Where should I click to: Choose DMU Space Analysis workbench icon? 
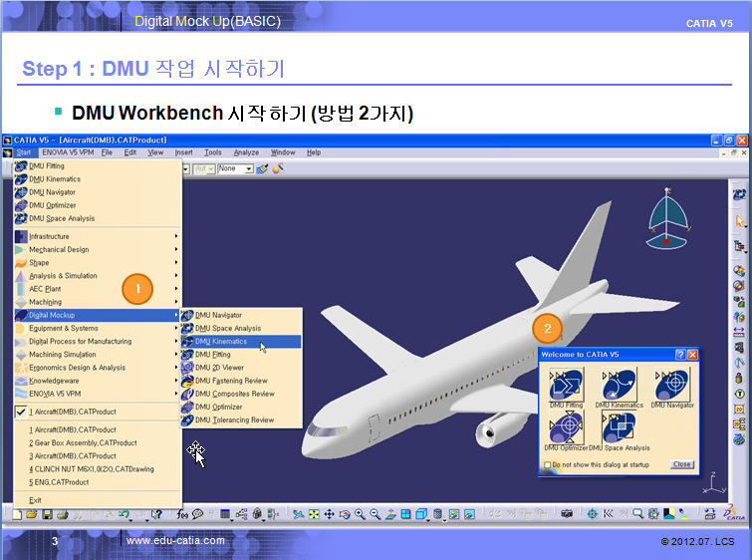tap(619, 428)
